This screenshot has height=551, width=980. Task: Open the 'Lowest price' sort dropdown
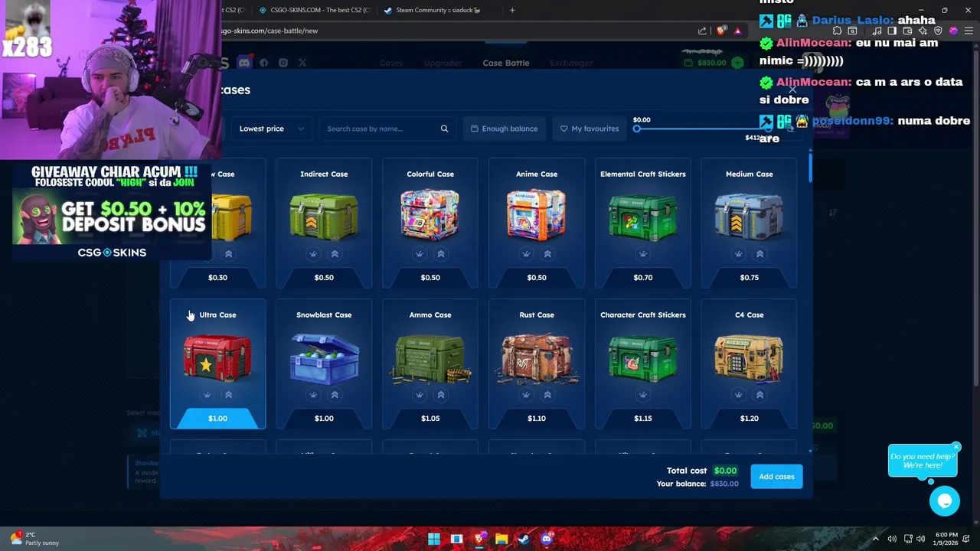pyautogui.click(x=271, y=129)
